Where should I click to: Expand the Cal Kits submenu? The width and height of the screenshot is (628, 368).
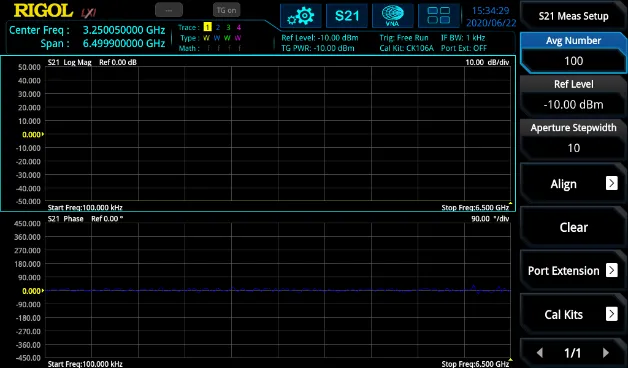[573, 314]
